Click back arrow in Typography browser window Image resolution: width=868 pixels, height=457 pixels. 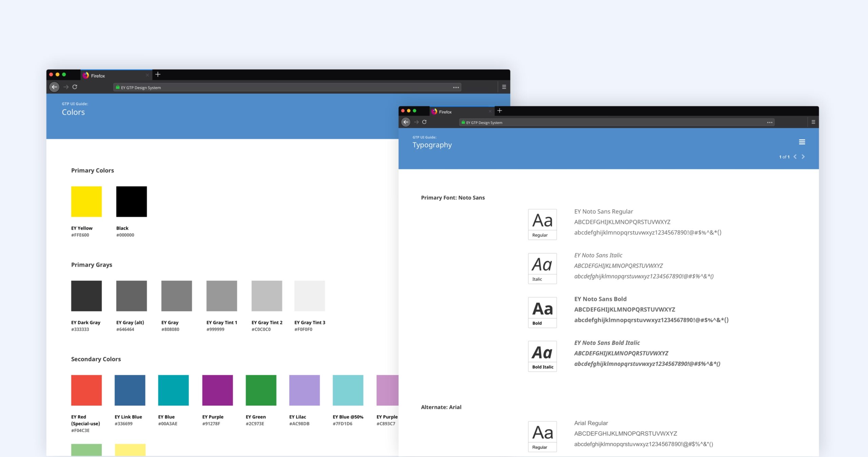point(406,122)
